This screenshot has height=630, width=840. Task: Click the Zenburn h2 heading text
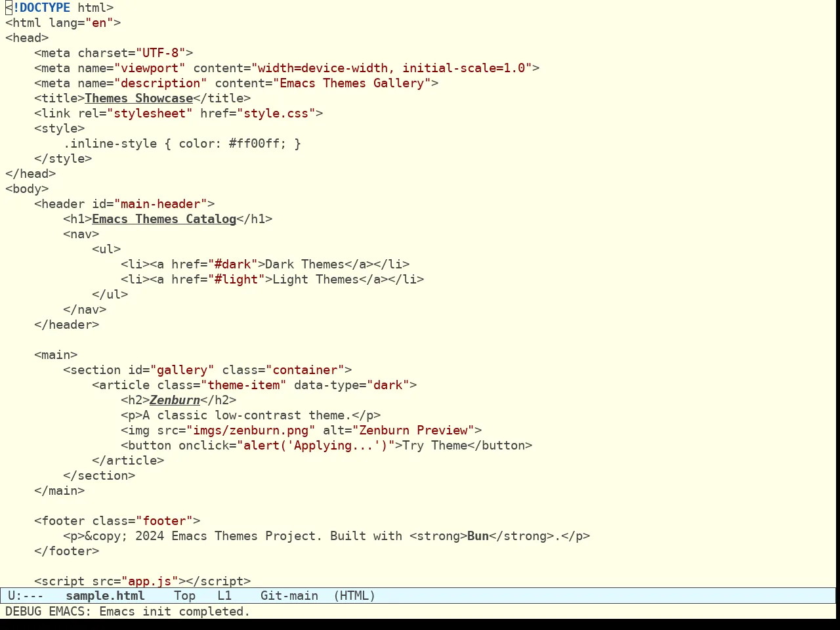[x=175, y=400]
